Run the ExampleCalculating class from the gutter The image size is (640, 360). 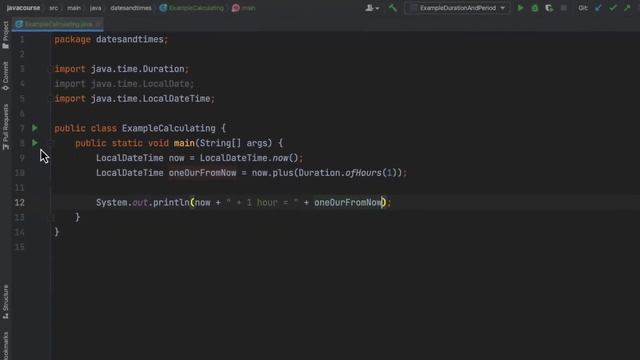[x=35, y=128]
